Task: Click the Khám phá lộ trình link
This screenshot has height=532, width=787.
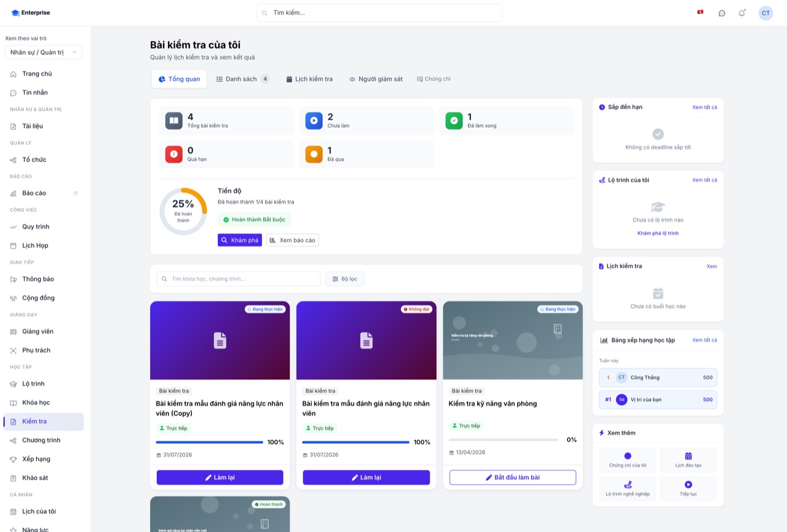Action: pyautogui.click(x=658, y=233)
